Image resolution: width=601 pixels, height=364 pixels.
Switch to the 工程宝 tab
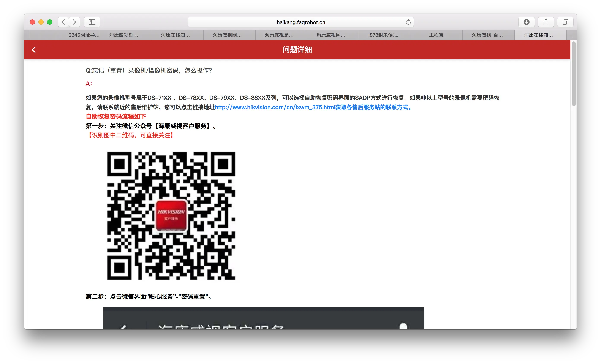pyautogui.click(x=436, y=35)
